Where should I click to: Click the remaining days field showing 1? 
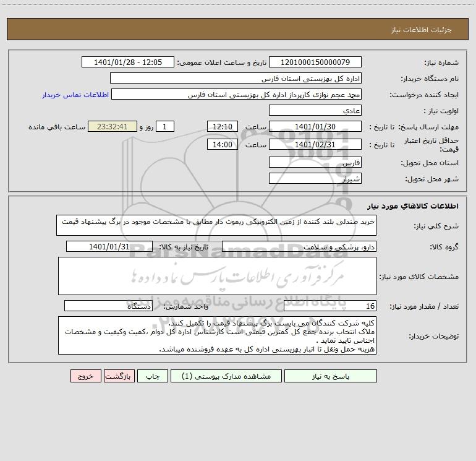pyautogui.click(x=165, y=126)
